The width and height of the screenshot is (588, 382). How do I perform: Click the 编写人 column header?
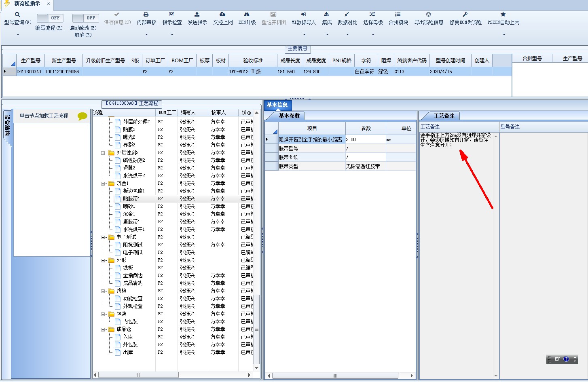(193, 112)
